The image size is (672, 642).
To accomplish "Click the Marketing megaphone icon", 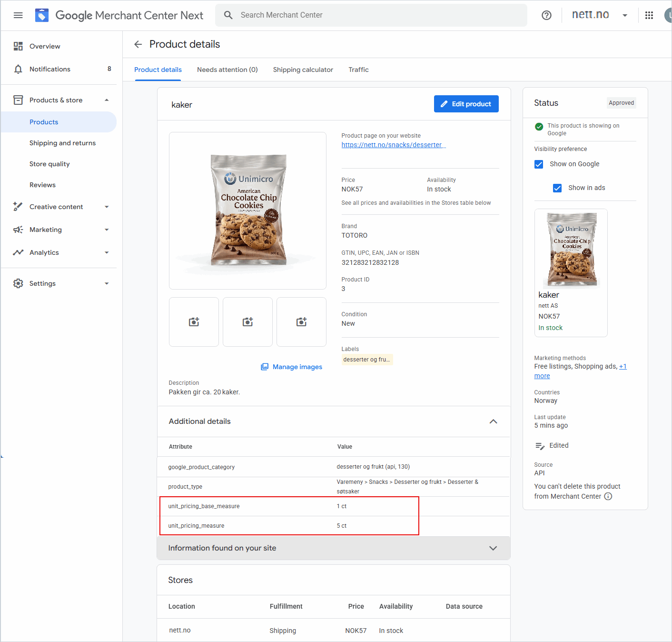I will tap(18, 230).
